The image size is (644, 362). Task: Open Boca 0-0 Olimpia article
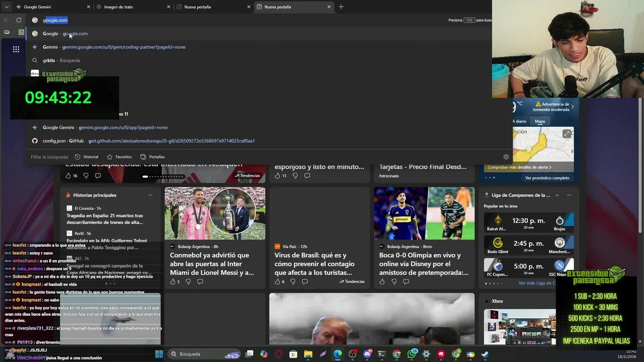point(424,264)
